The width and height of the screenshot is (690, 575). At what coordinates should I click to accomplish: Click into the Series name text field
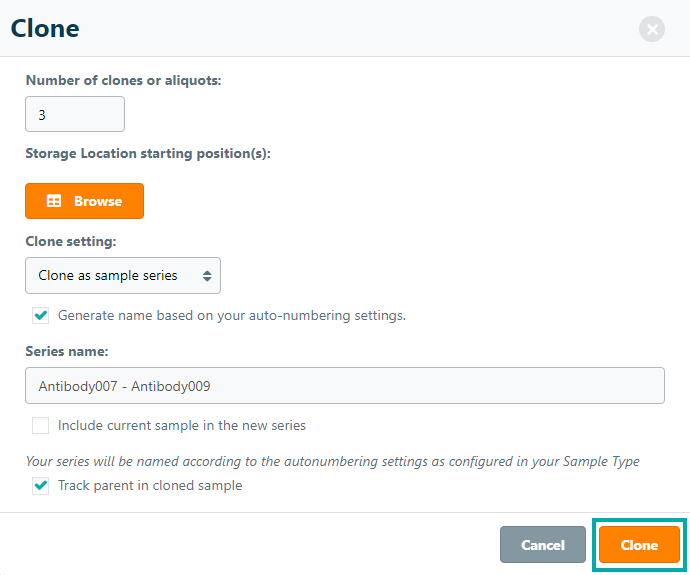click(x=344, y=386)
